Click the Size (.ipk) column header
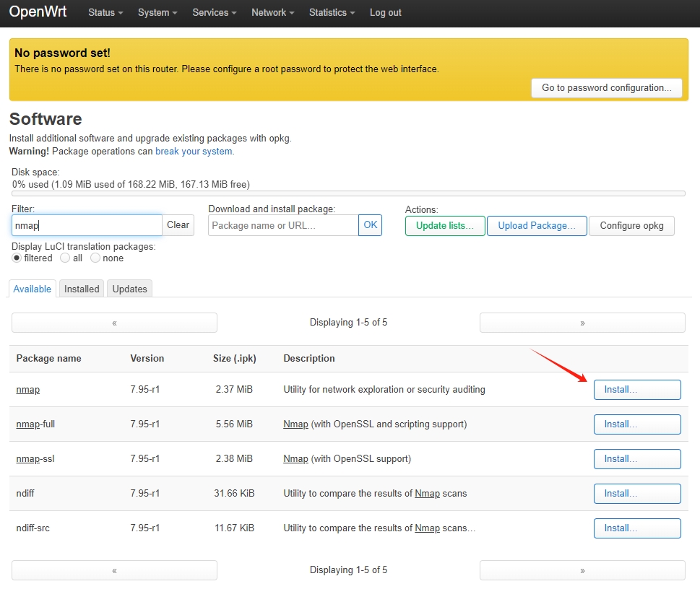Screen dimensions: 700x602 coord(234,359)
